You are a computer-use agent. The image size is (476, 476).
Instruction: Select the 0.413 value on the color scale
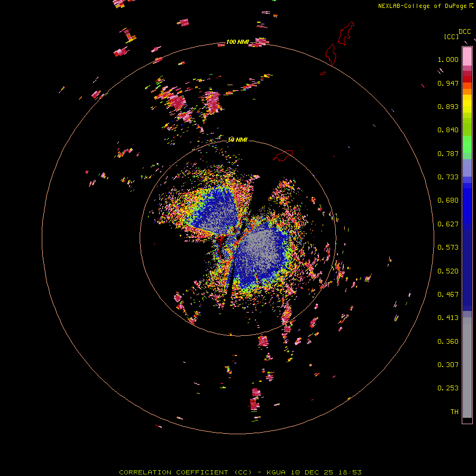coord(448,318)
